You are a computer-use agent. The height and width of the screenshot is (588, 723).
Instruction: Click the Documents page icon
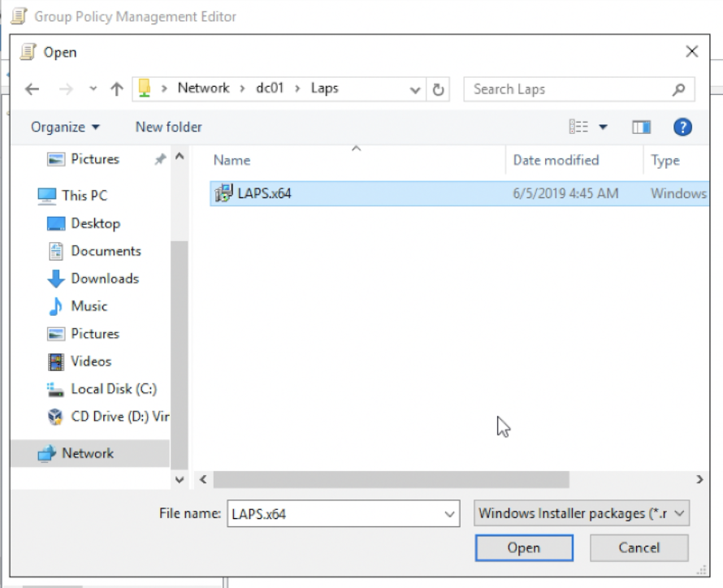point(56,251)
